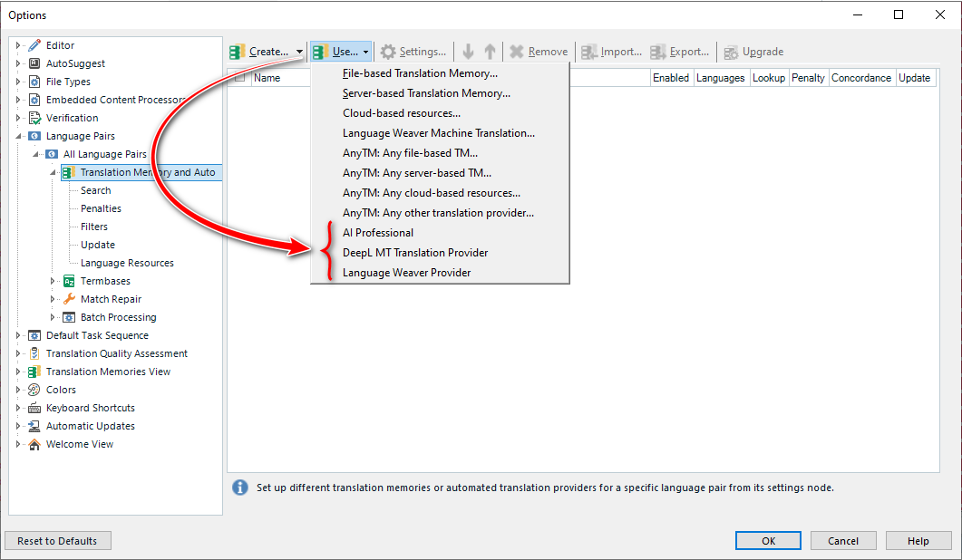962x560 pixels.
Task: Click the Match Repair wrench icon
Action: pyautogui.click(x=69, y=299)
